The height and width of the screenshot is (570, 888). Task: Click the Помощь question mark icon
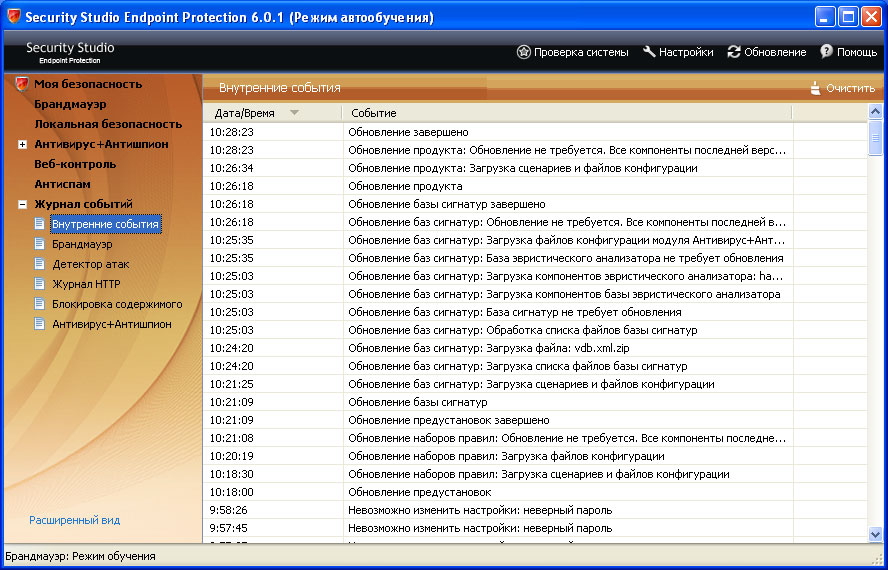click(826, 52)
